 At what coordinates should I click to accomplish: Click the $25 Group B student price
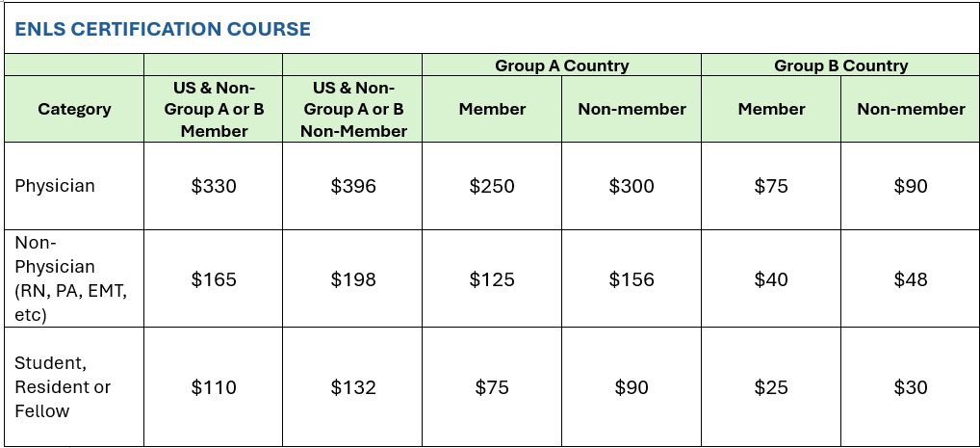click(771, 387)
